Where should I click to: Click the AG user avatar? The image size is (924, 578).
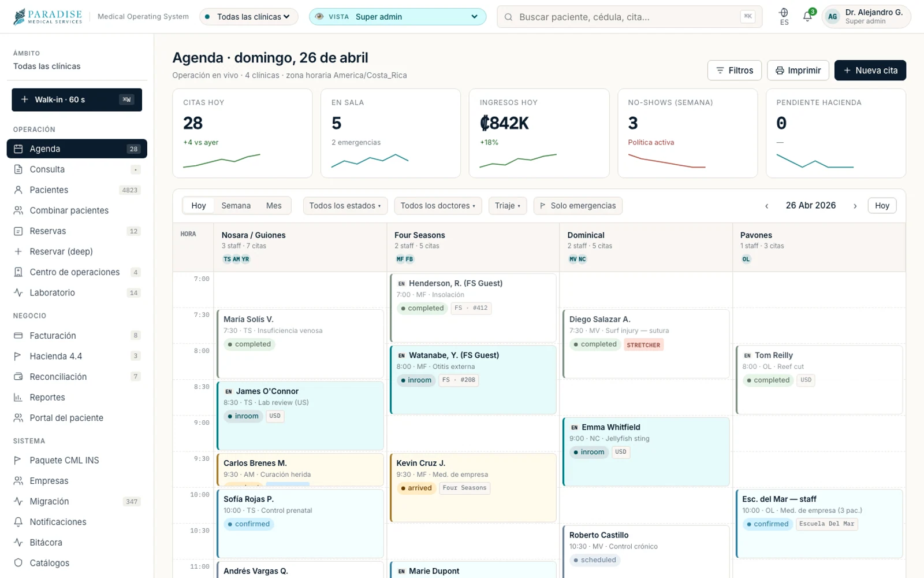tap(832, 17)
